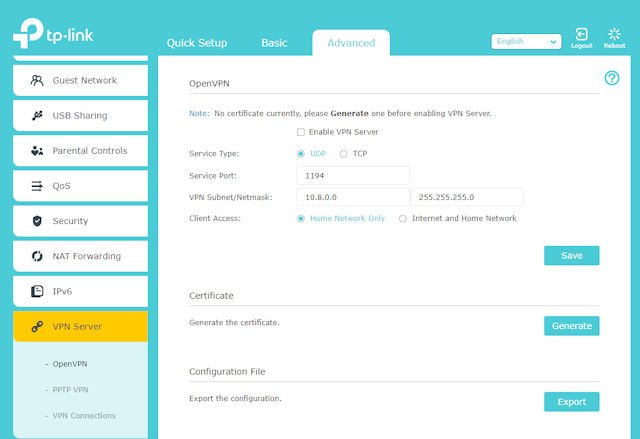
Task: Open the Parental Controls menu
Action: click(80, 151)
